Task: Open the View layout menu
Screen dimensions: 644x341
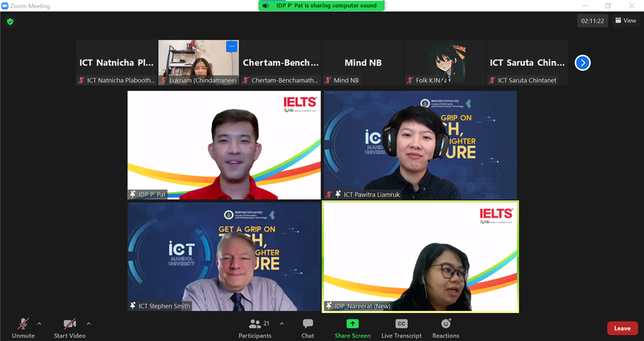Action: 626,21
